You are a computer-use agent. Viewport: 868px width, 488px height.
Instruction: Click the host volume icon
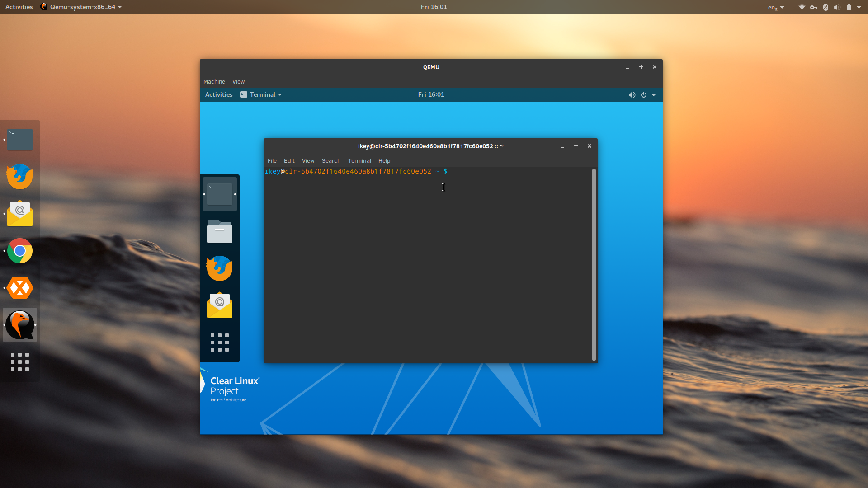[837, 7]
